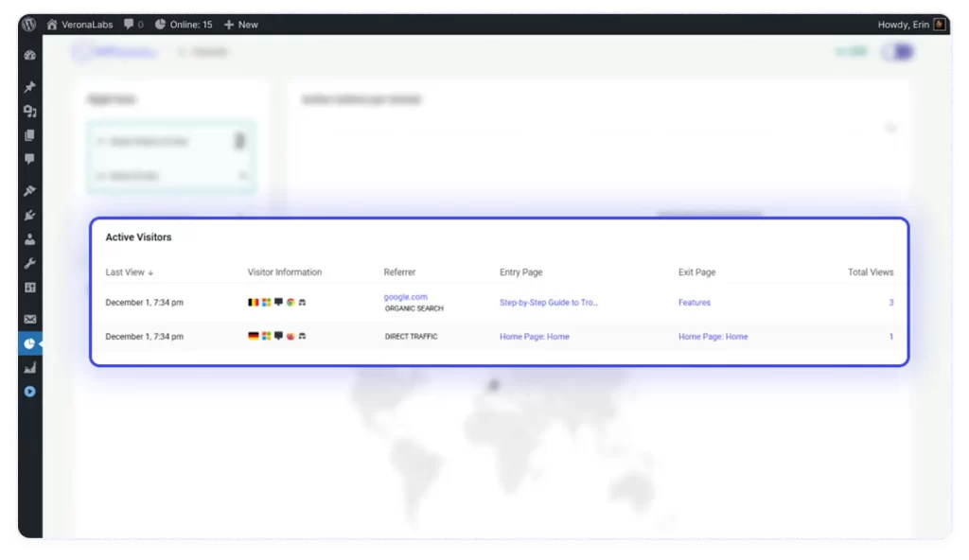969x560 pixels.
Task: Toggle the blurred purple switch at top right
Action: (x=896, y=52)
